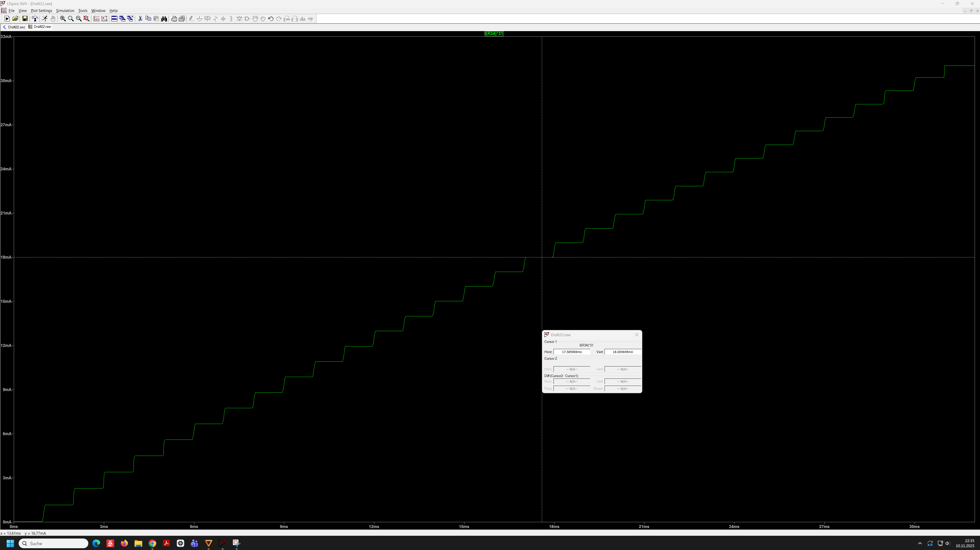Viewport: 980px width, 550px height.
Task: Click Cursor 1 Horz value field
Action: point(571,352)
